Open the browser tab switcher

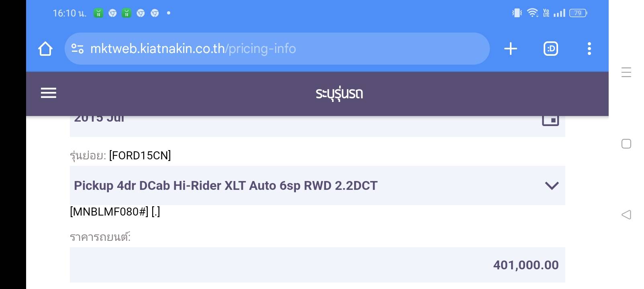550,49
